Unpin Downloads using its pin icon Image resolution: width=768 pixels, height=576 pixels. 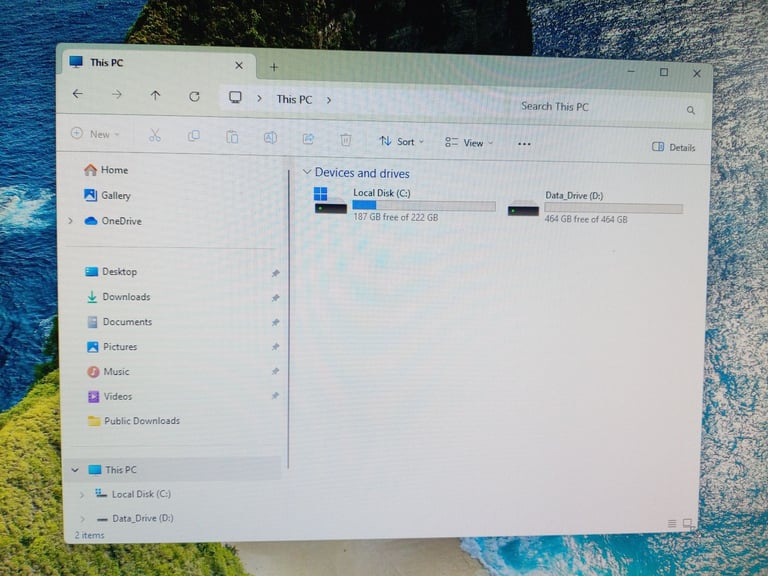click(x=276, y=298)
